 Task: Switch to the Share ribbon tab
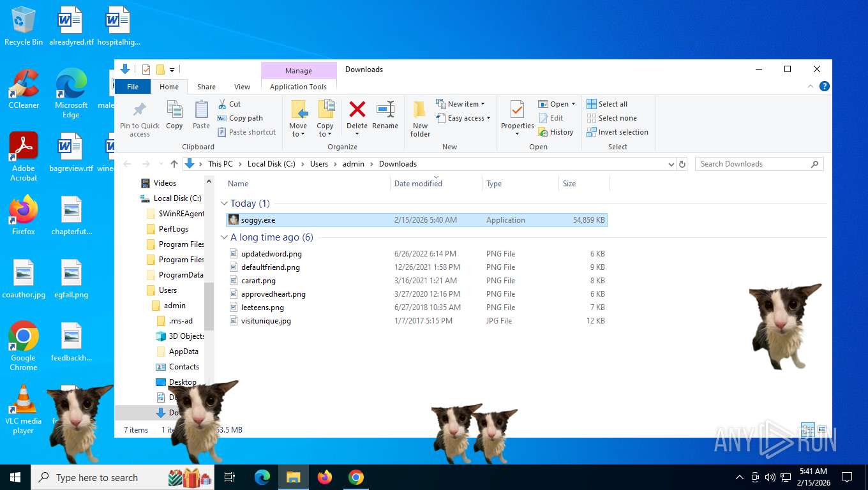click(206, 87)
